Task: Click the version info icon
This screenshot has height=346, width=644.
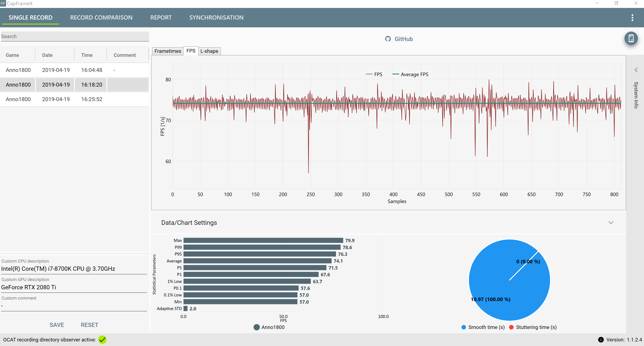Action: (x=601, y=339)
